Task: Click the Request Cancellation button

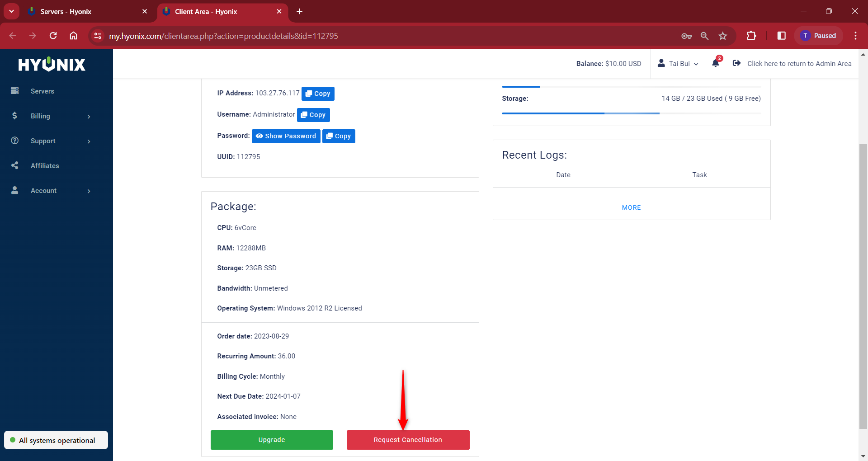Action: (x=408, y=440)
